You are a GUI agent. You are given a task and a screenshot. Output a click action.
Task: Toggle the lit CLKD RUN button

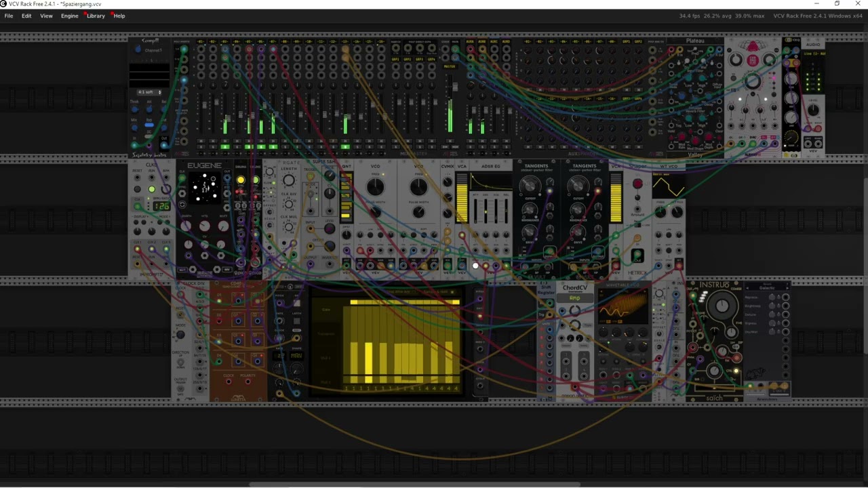[152, 189]
